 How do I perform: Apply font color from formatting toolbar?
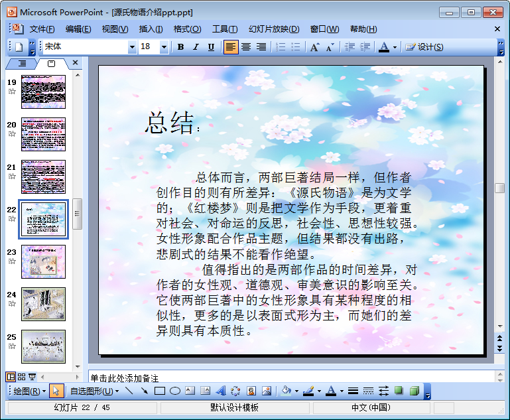click(384, 47)
